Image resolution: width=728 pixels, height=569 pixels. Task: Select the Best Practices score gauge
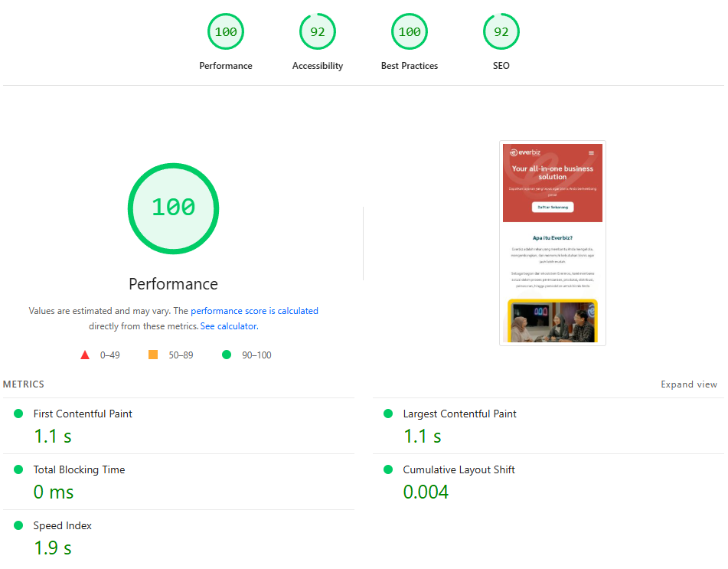pos(410,32)
